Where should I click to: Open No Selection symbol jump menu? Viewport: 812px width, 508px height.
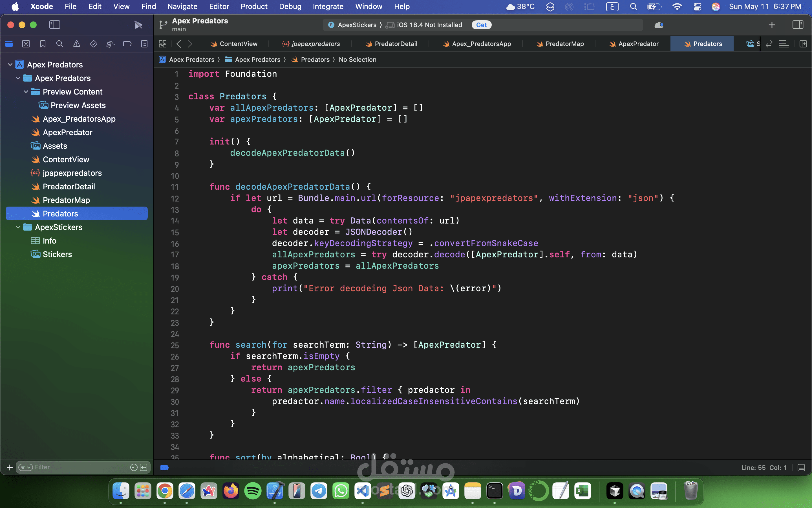click(357, 60)
